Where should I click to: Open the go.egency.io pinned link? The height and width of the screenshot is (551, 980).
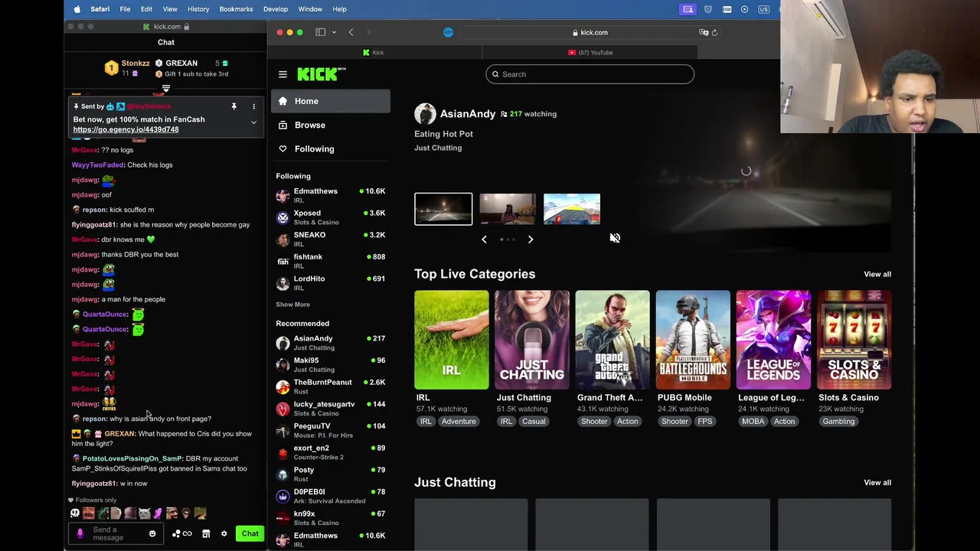[126, 129]
